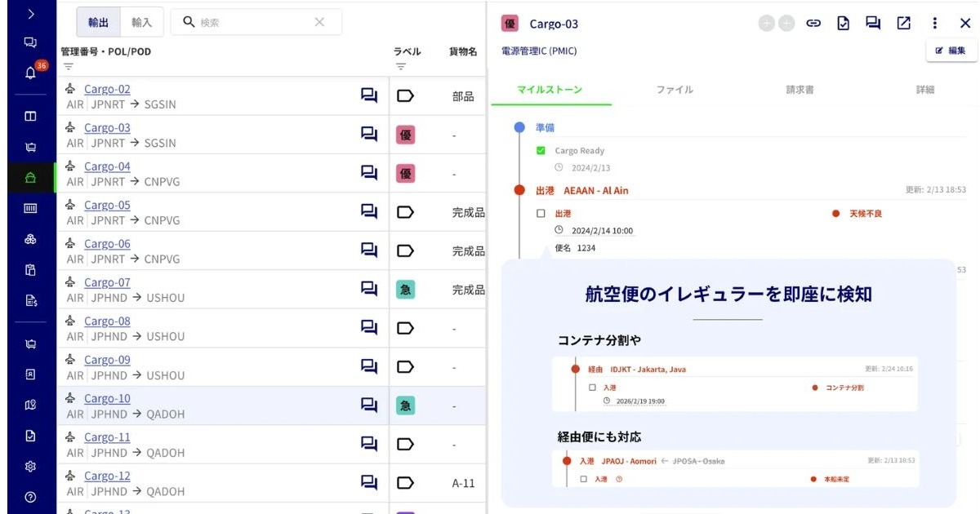Open the filter under 管理番号・POL/POD column
The height and width of the screenshot is (514, 980).
[69, 67]
